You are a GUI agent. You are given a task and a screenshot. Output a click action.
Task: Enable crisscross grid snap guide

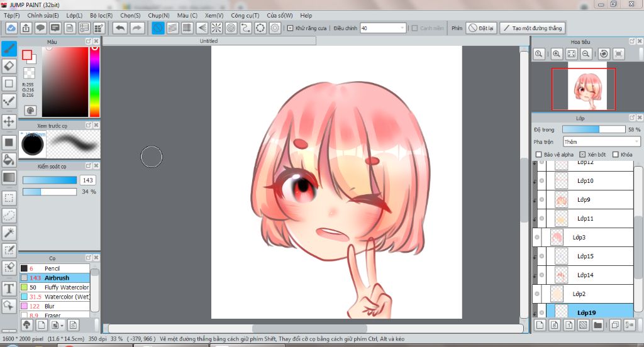187,28
